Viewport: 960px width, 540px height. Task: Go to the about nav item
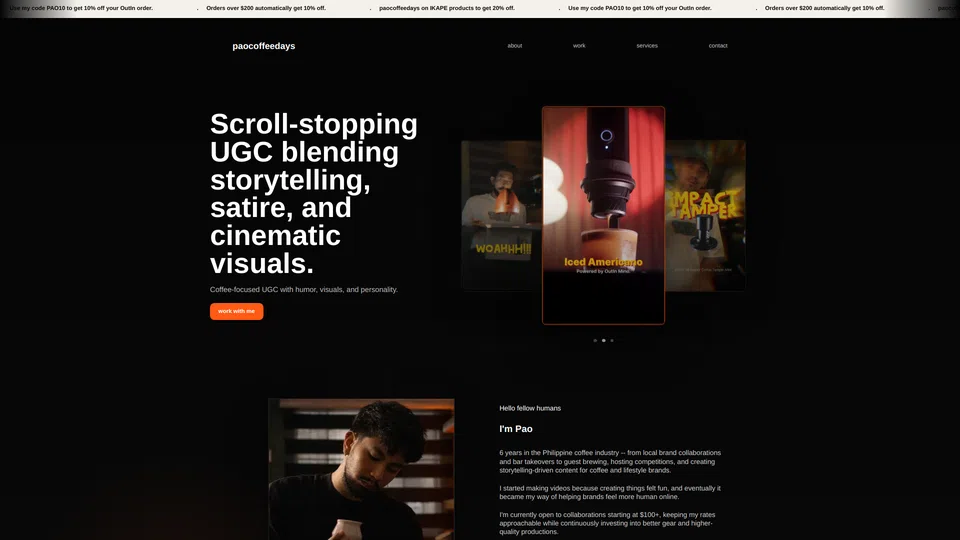point(514,46)
